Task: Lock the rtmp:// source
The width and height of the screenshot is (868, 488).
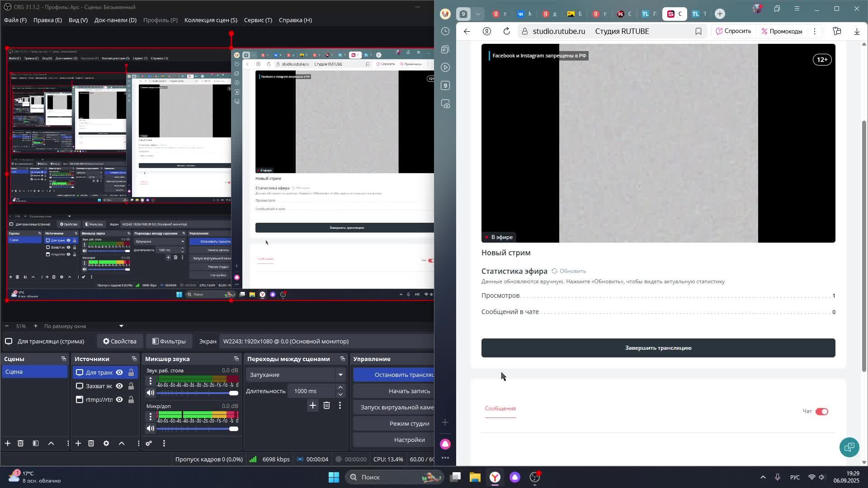Action: click(131, 399)
